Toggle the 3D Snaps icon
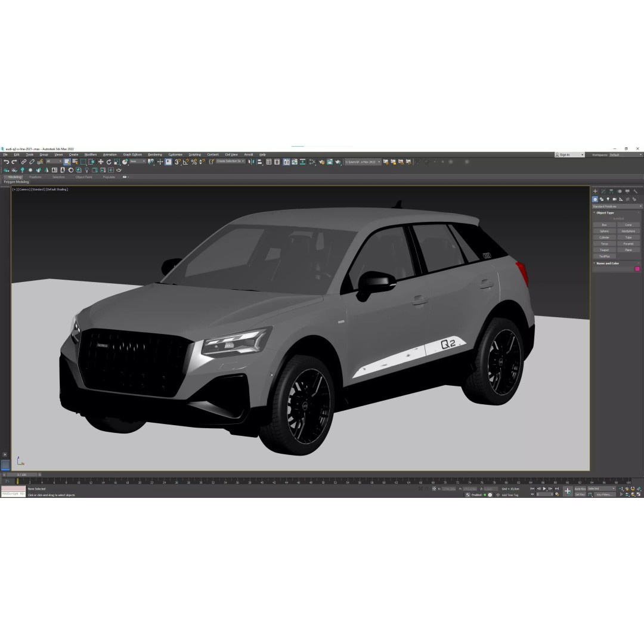644x644 pixels. pyautogui.click(x=178, y=162)
